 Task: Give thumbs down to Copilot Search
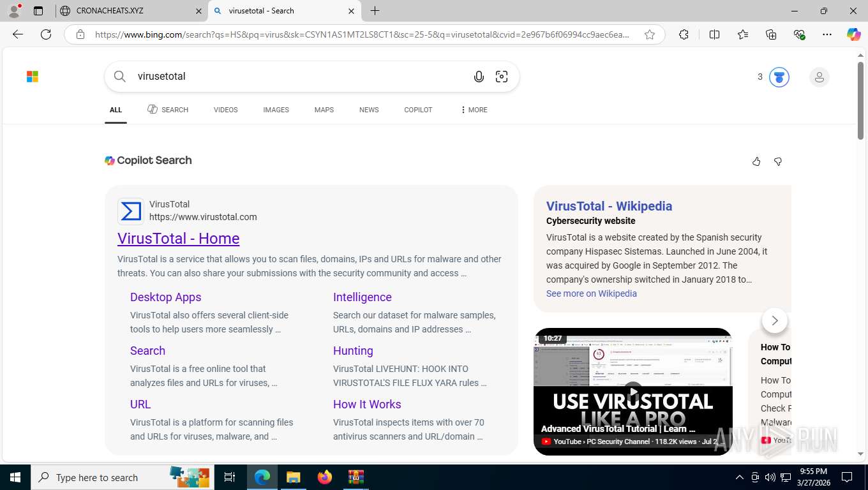tap(778, 161)
